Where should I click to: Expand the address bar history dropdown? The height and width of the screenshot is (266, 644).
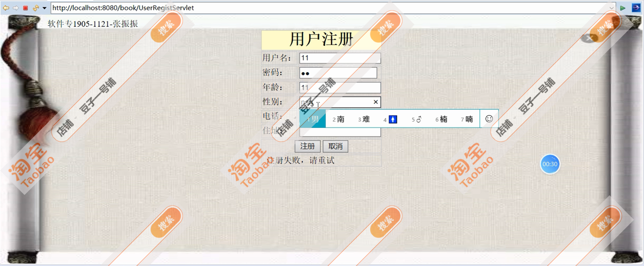(x=612, y=8)
